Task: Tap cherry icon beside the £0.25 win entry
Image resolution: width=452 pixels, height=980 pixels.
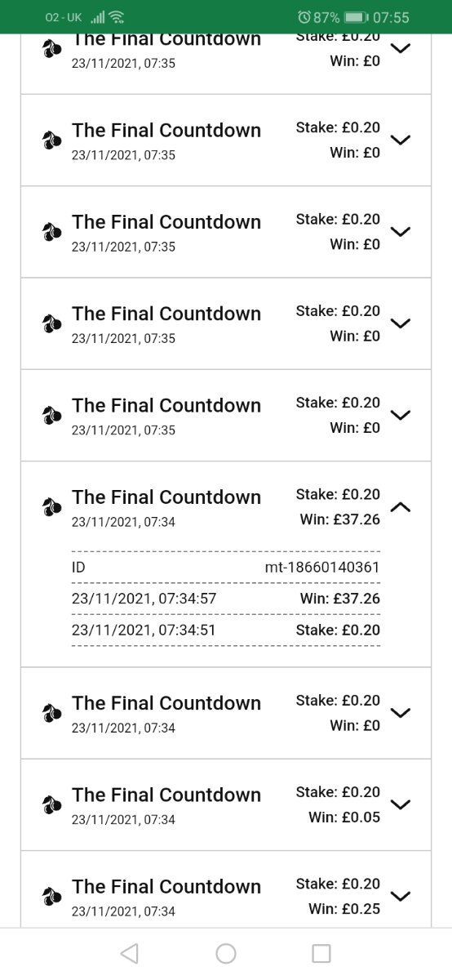Action: pos(52,896)
